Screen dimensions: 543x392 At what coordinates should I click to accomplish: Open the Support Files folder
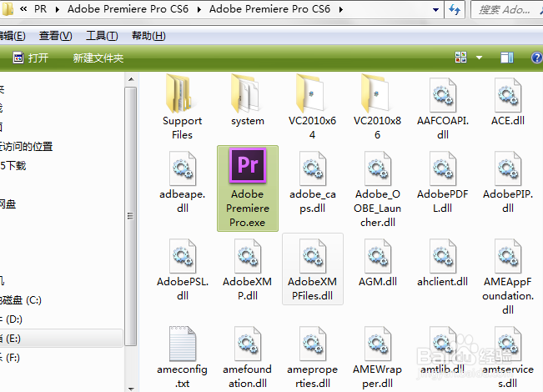tap(182, 106)
